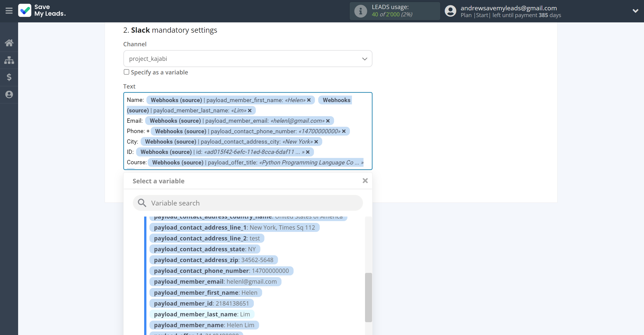Select variable payload_contact_address_state: NY
The image size is (644, 335).
point(205,249)
